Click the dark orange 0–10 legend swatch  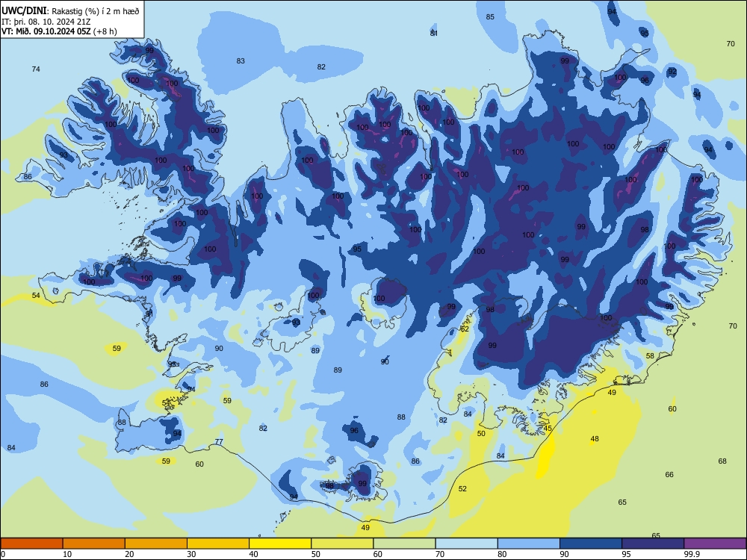[31, 544]
